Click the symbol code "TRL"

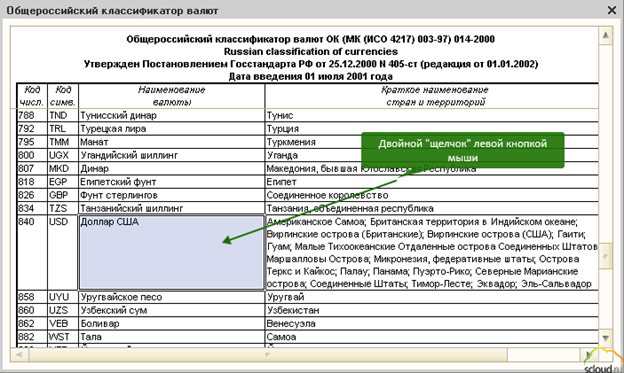[58, 129]
